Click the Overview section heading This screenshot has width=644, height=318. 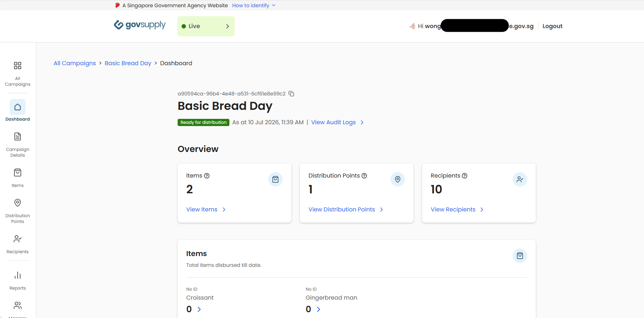[x=198, y=149]
